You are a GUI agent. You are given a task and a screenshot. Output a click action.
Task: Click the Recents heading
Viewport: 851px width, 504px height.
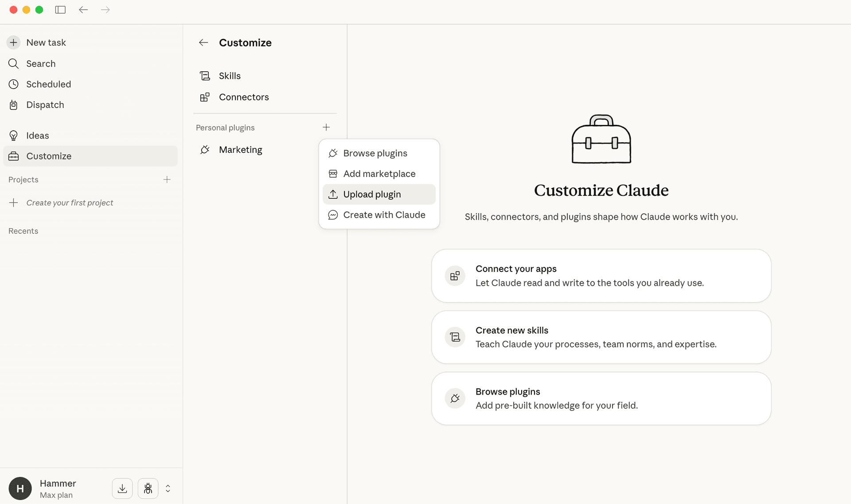click(23, 231)
